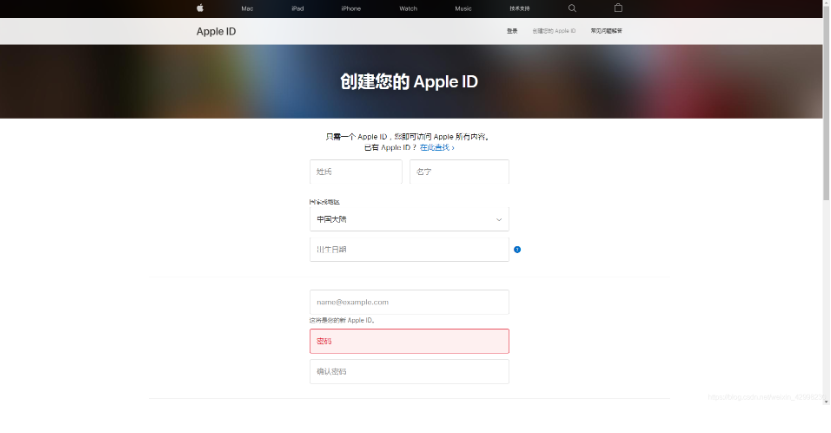Open the Mac menu item
The image size is (831, 433).
(x=247, y=8)
